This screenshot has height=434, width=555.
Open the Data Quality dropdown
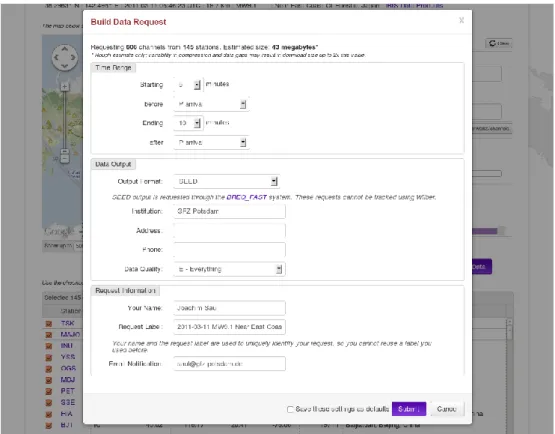coord(229,269)
